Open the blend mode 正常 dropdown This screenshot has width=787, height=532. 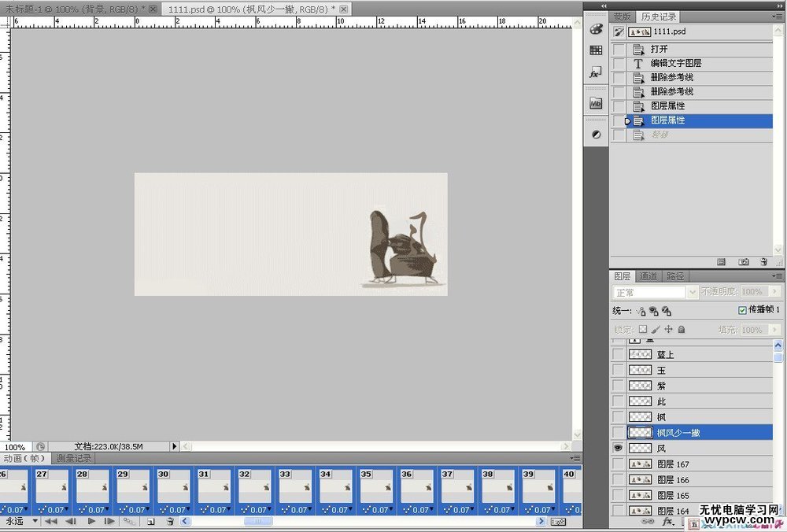pyautogui.click(x=655, y=292)
